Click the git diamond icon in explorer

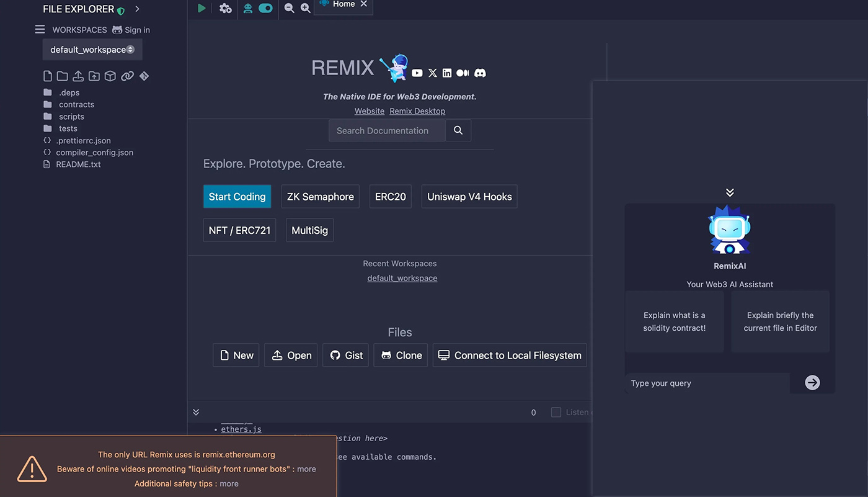pyautogui.click(x=144, y=76)
